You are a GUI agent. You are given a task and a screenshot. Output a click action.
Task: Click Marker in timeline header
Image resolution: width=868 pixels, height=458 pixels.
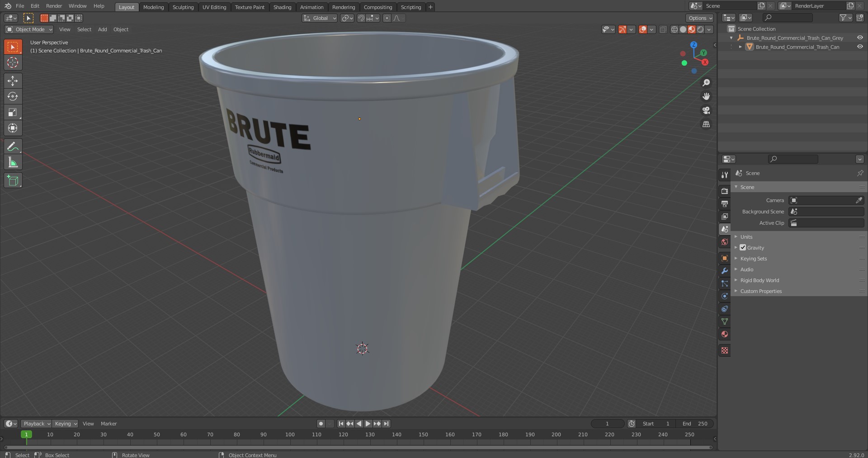click(x=108, y=424)
